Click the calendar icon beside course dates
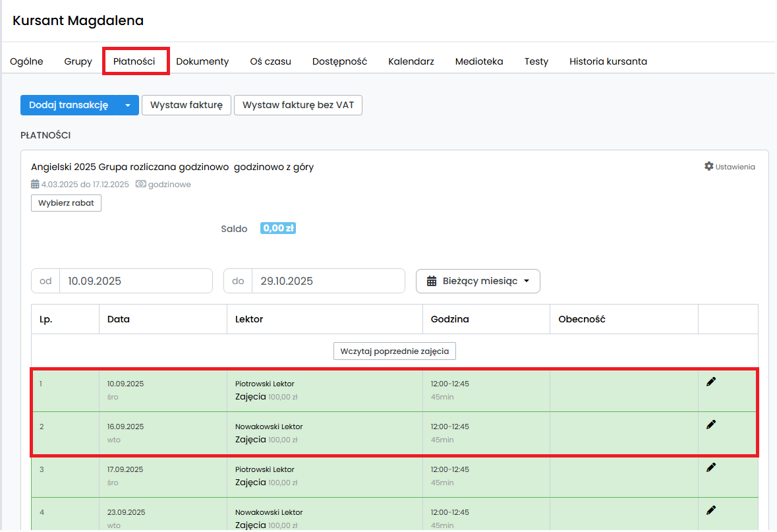Viewport: 777px width, 532px height. point(35,185)
